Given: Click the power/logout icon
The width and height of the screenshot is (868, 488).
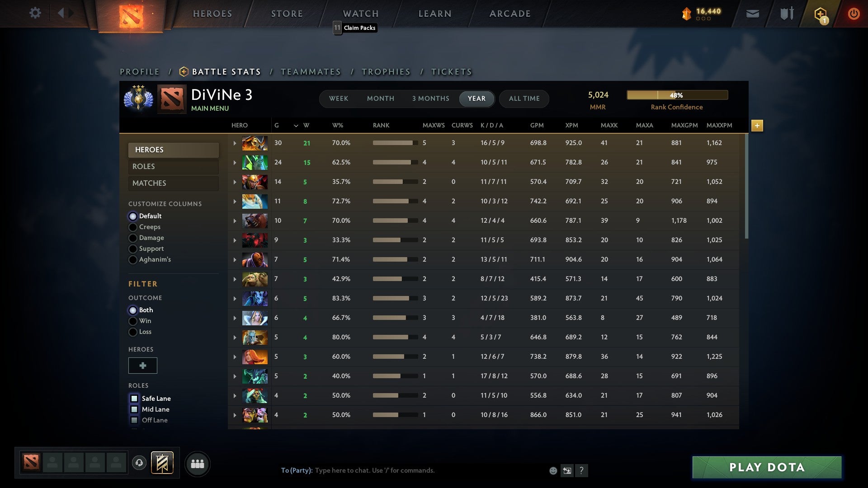Looking at the screenshot, I should click(854, 13).
